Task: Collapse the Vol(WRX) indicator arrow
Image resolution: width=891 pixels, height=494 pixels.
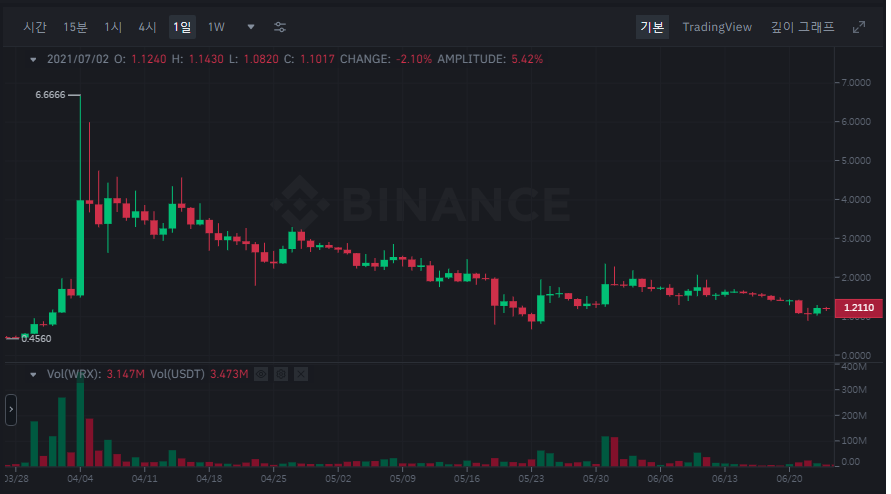Action: pos(33,374)
